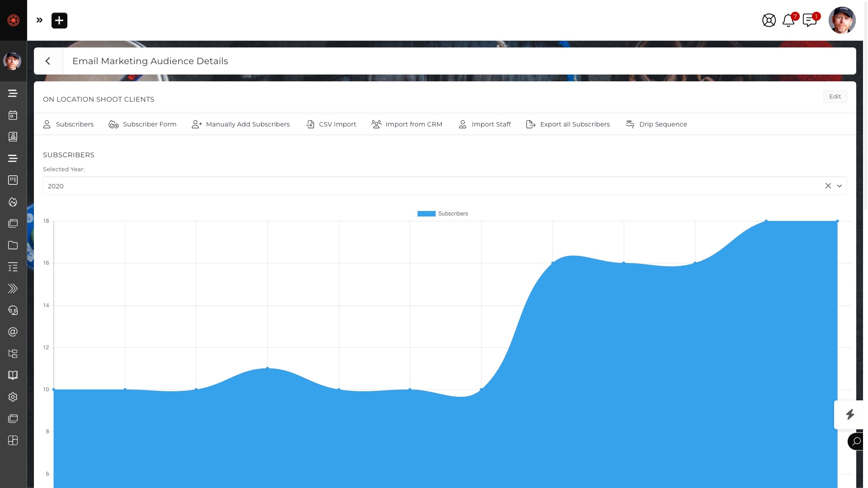This screenshot has width=868, height=488.
Task: Open the calendar icon in the sidebar
Action: click(x=13, y=115)
